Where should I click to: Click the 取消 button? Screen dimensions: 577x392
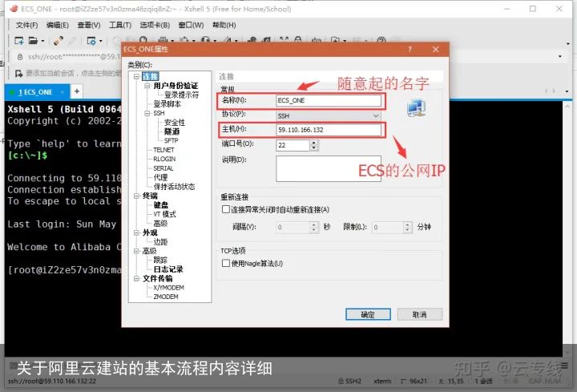coord(419,314)
